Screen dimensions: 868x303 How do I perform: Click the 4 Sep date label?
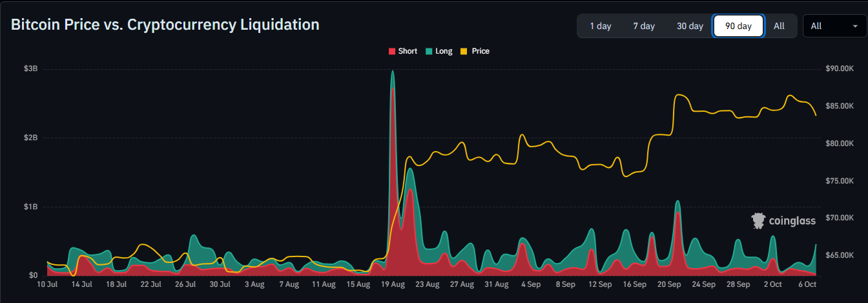531,284
